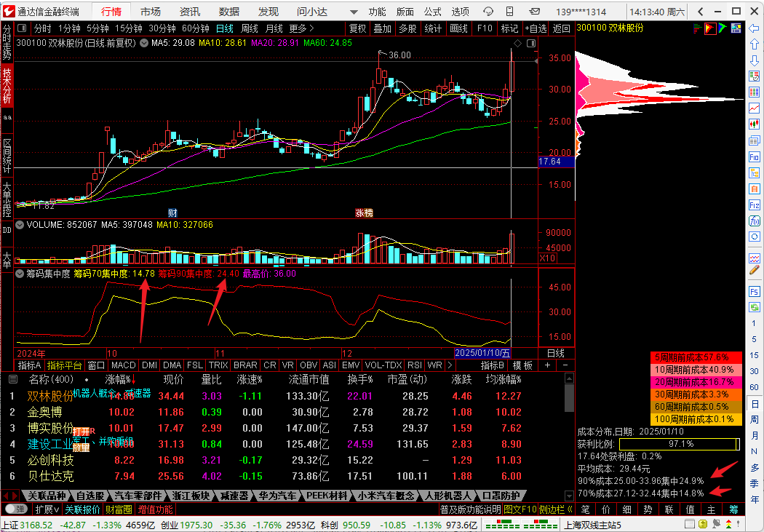Toggle the 日线 timeframe button
Image resolution: width=764 pixels, height=532 pixels.
pyautogui.click(x=225, y=28)
